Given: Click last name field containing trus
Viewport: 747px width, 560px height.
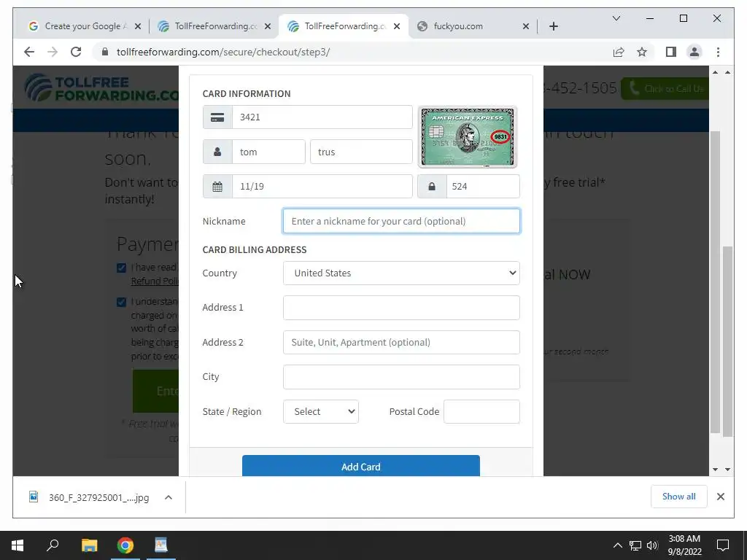Looking at the screenshot, I should pyautogui.click(x=361, y=152).
